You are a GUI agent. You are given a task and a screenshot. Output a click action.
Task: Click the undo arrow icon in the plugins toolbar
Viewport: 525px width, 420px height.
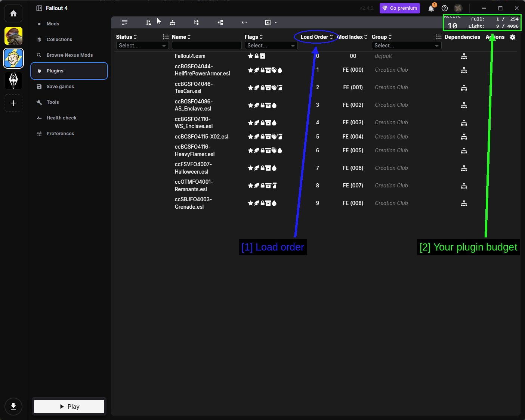click(244, 22)
